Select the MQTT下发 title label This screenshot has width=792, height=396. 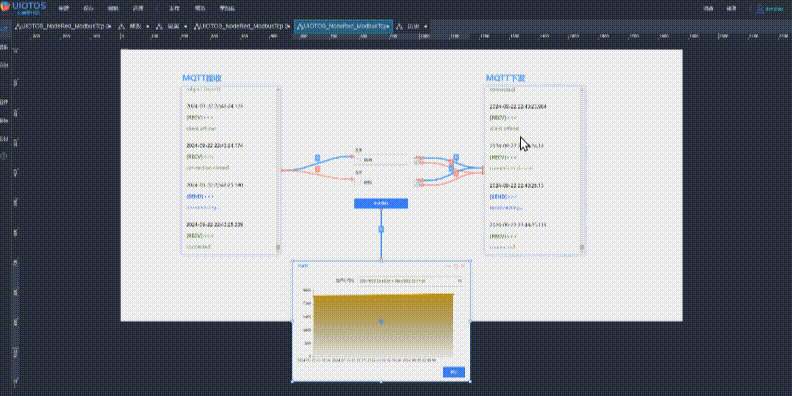pyautogui.click(x=505, y=78)
